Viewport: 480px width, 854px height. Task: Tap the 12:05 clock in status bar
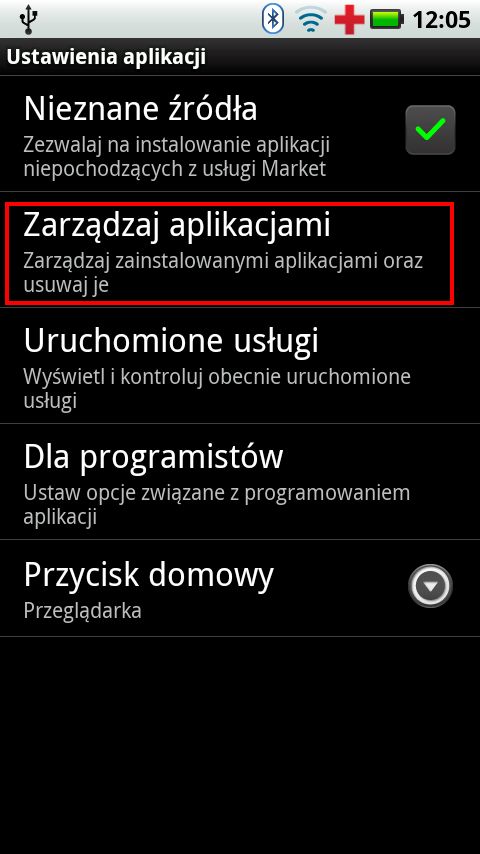point(441,20)
